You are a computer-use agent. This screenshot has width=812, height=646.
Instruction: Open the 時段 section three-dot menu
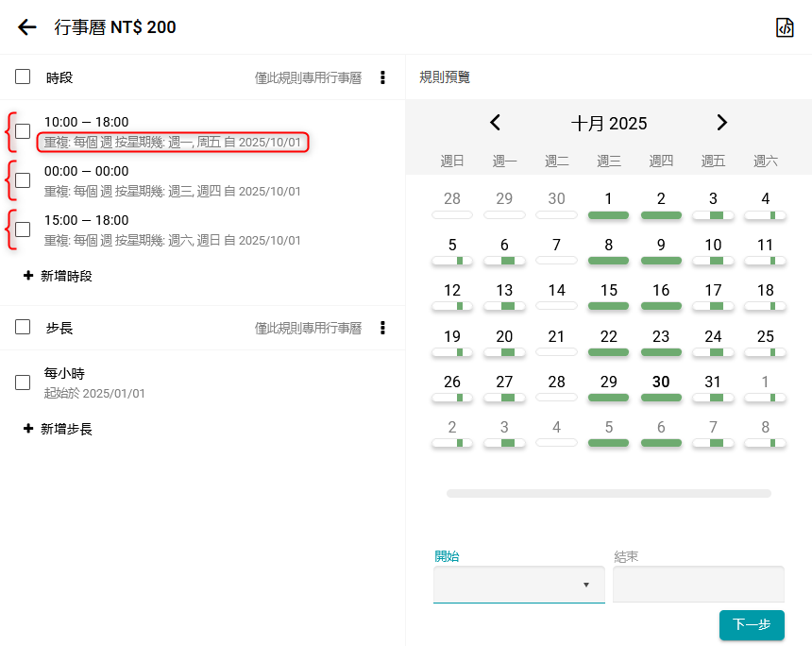pyautogui.click(x=382, y=77)
